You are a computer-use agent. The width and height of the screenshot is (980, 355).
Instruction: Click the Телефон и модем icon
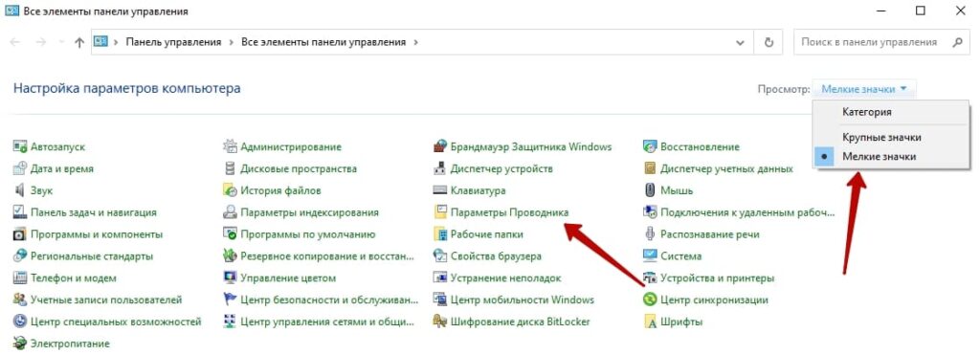point(20,278)
